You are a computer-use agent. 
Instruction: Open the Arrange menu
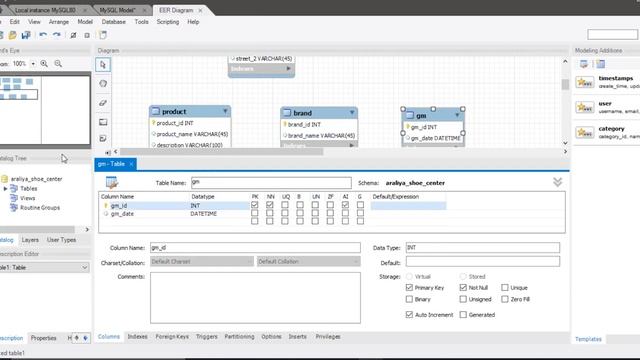[59, 22]
